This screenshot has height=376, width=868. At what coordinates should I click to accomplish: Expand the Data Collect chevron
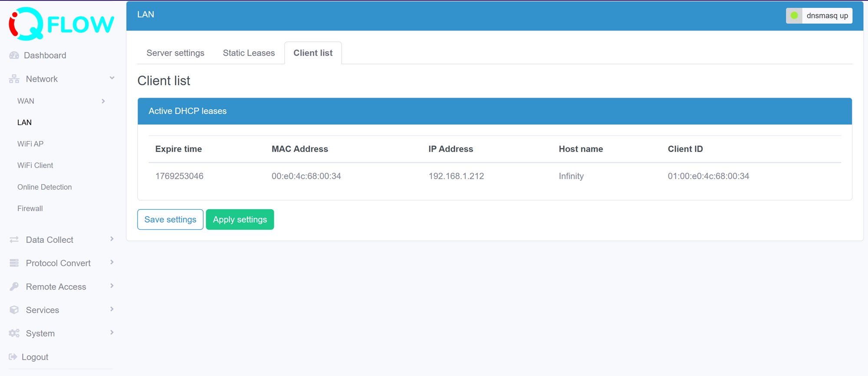click(112, 239)
